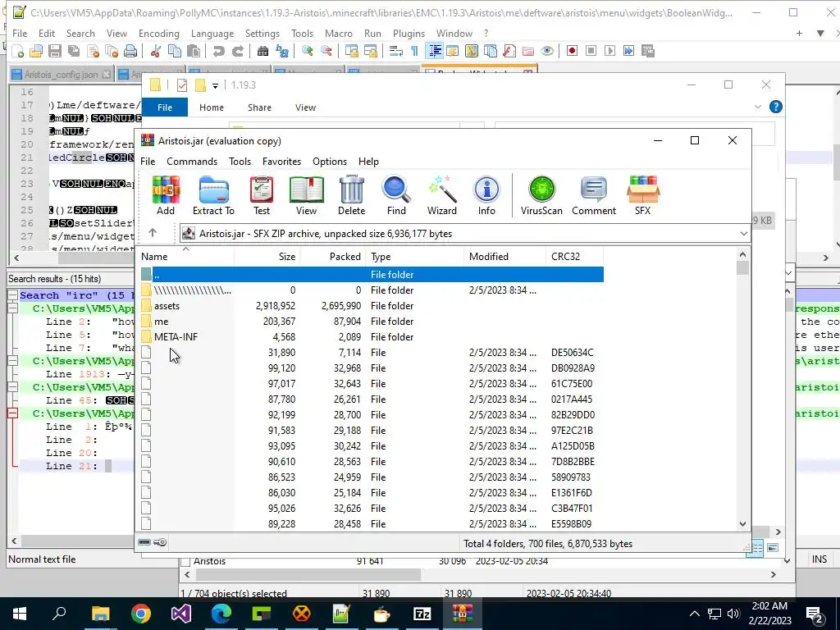Click the Test archive icon in WinRAR

262,195
